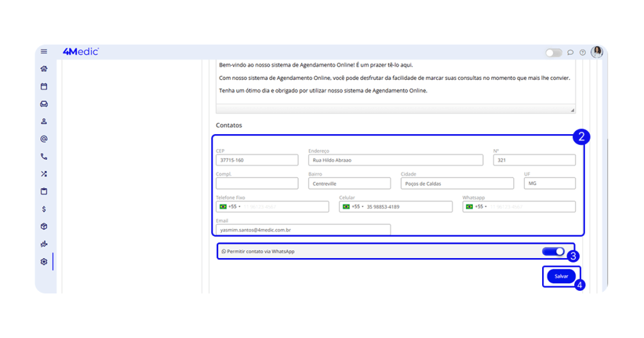This screenshot has width=644, height=338.
Task: Disable Permitir contato via WhatsApp switch
Action: point(553,252)
